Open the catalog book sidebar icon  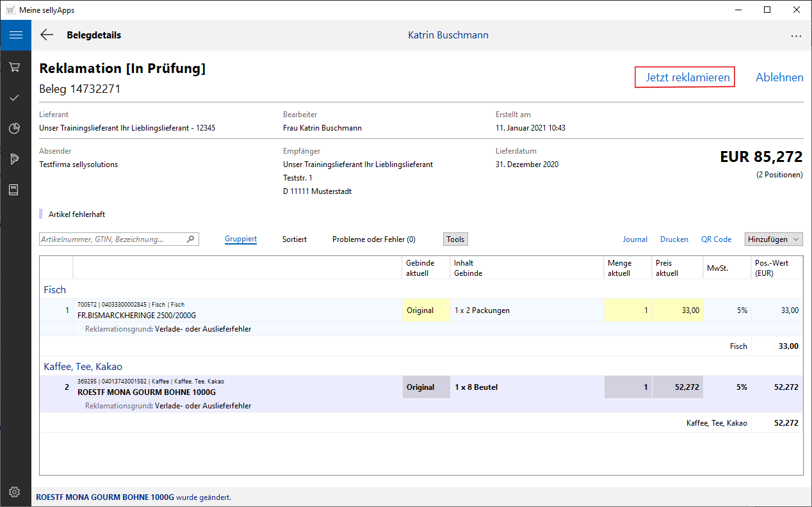click(15, 190)
